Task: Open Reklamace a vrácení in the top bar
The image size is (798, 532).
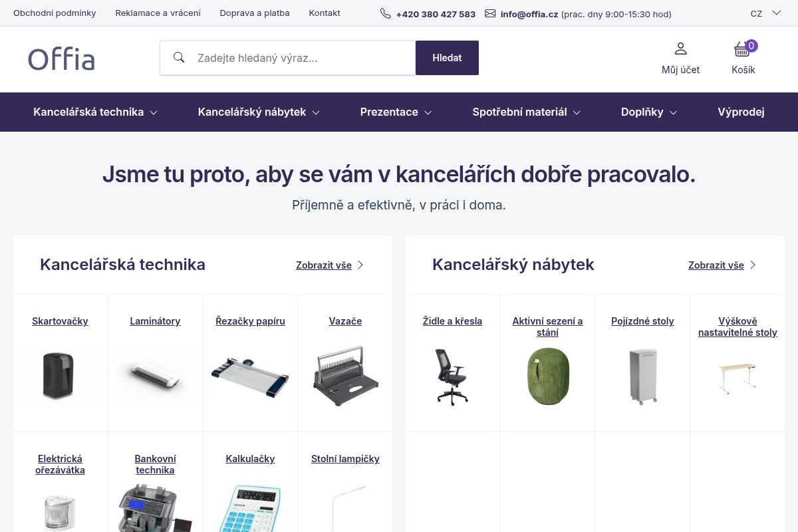Action: (x=158, y=13)
